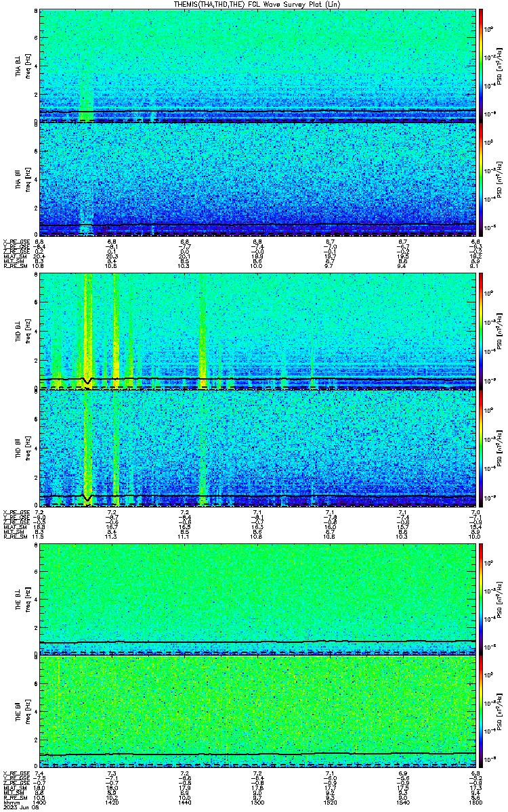The width and height of the screenshot is (508, 812).
Task: Click the THE B⊥ panel color bar
Action: [481, 599]
